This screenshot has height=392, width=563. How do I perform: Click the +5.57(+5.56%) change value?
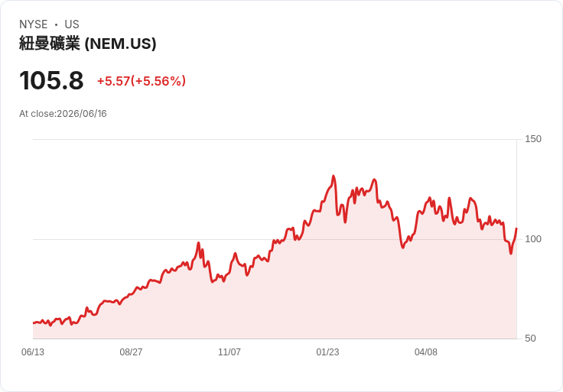[x=142, y=81]
